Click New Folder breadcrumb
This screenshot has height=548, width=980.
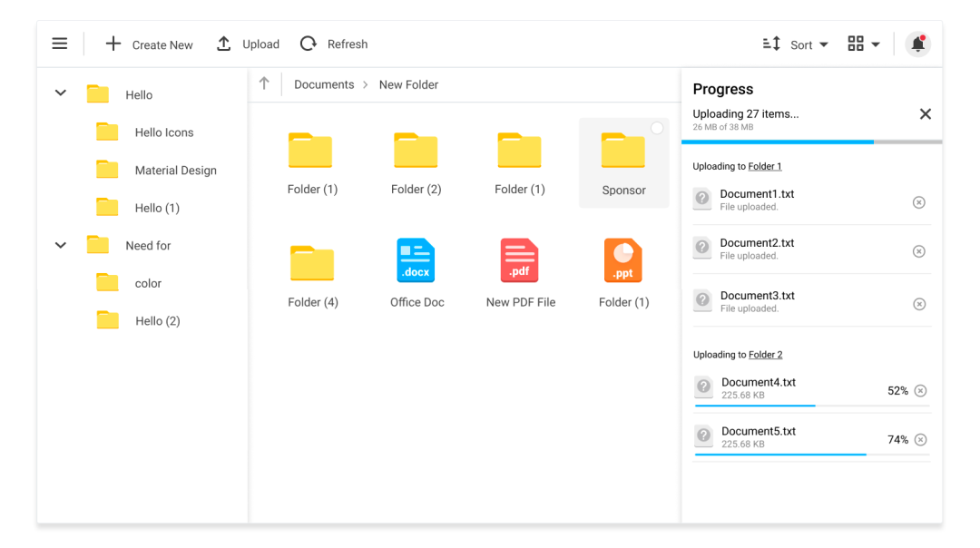tap(408, 84)
